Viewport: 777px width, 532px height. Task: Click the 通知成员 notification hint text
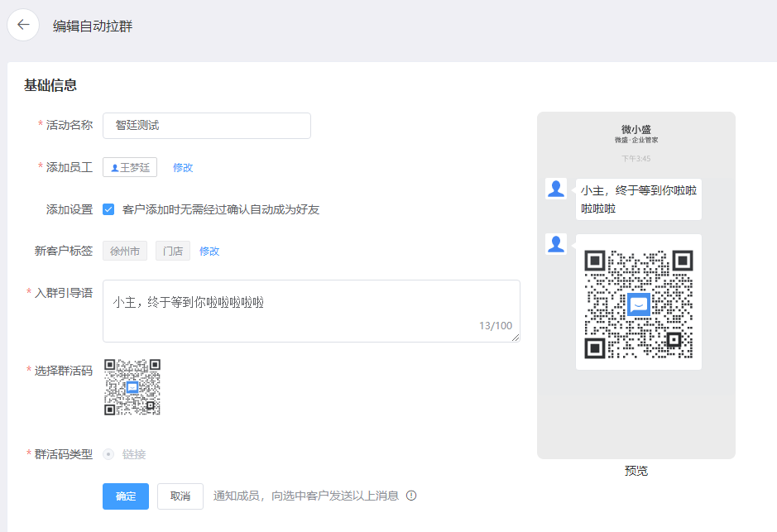(306, 496)
